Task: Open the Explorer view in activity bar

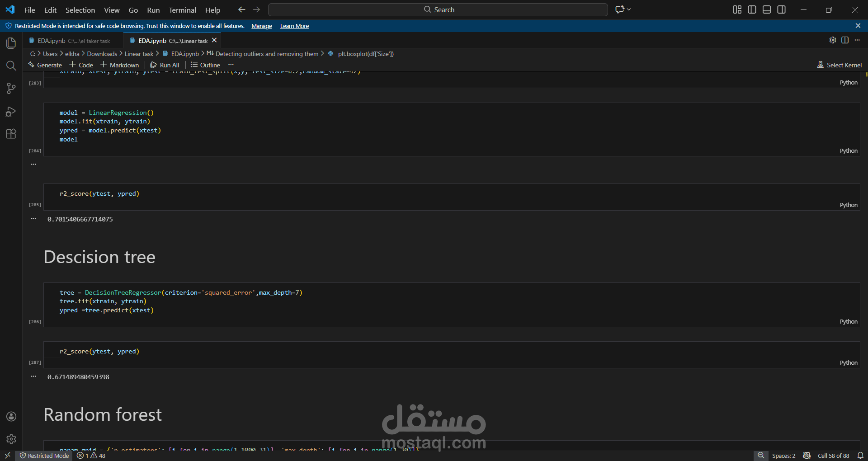Action: (11, 43)
